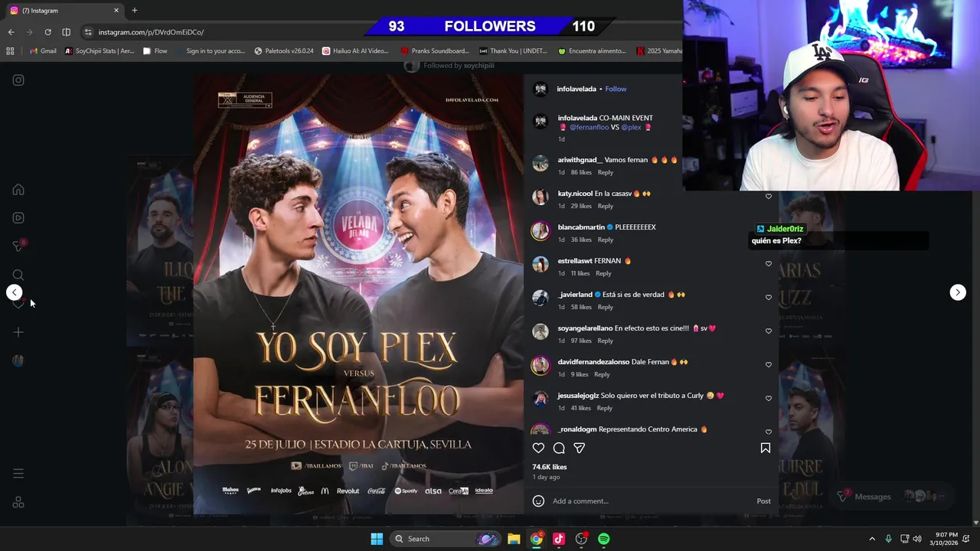The width and height of the screenshot is (980, 551).
Task: Open Hailuo AI Video bookmark
Action: tap(355, 51)
